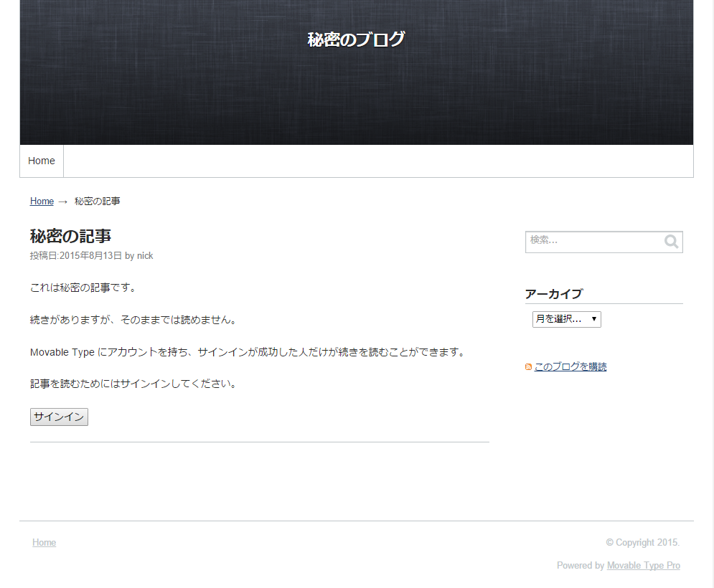Click the 投稿日 2015年8月13日 date text
The width and height of the screenshot is (714, 588).
pyautogui.click(x=76, y=256)
